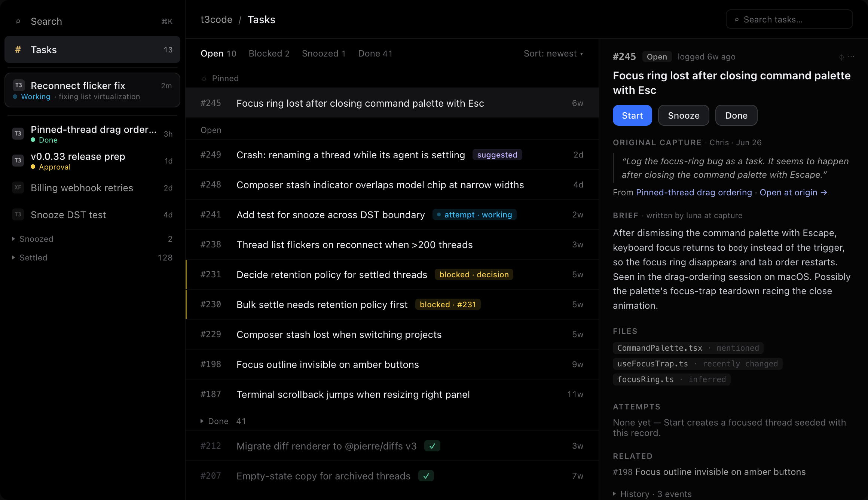Open list row #198 Focus outline invisible
868x500 pixels.
(392, 364)
